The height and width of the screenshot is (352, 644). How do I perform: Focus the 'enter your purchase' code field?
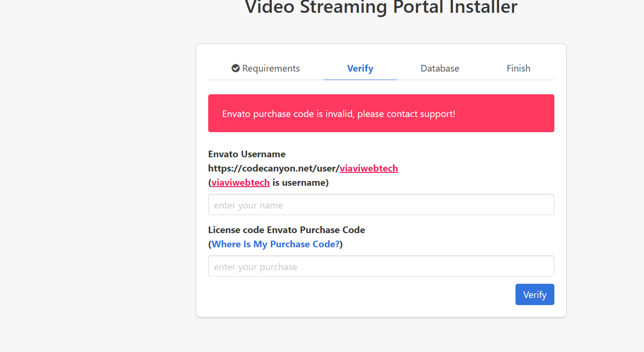point(381,266)
